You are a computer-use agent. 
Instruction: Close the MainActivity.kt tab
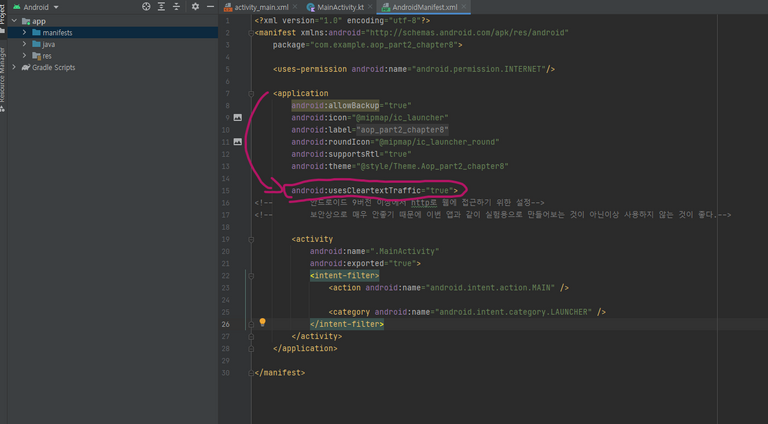tap(370, 7)
